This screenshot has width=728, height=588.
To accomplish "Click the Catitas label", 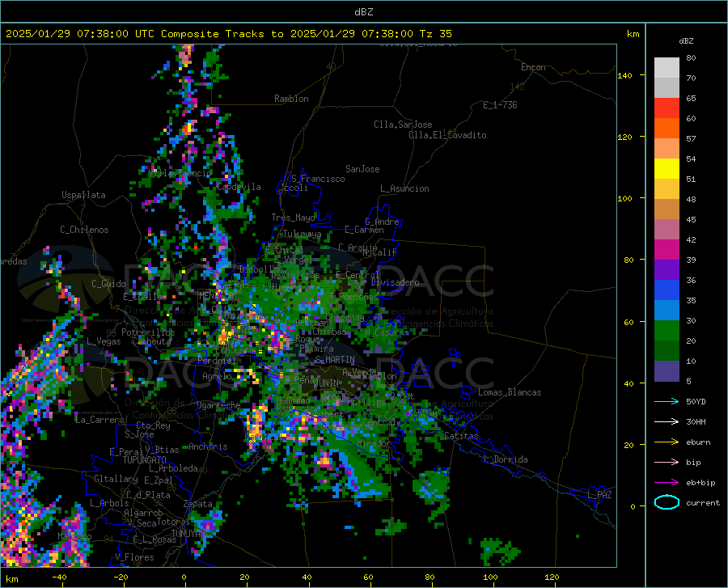I will tap(462, 436).
